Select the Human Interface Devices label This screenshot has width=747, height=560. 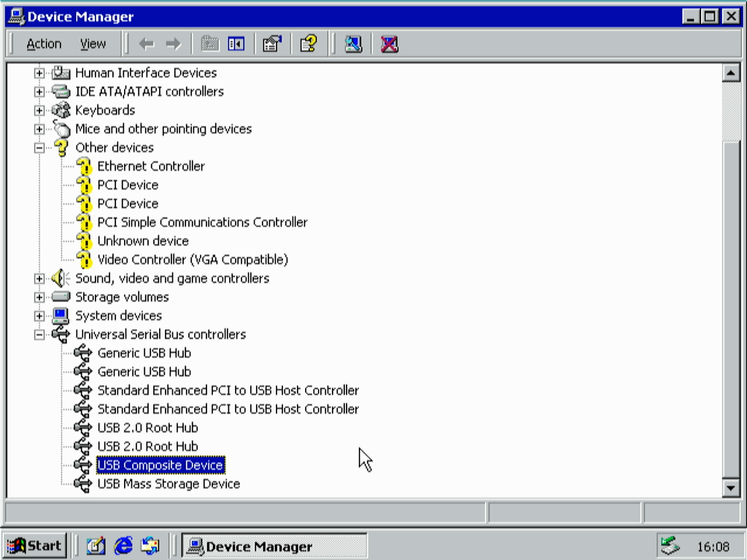[x=146, y=73]
